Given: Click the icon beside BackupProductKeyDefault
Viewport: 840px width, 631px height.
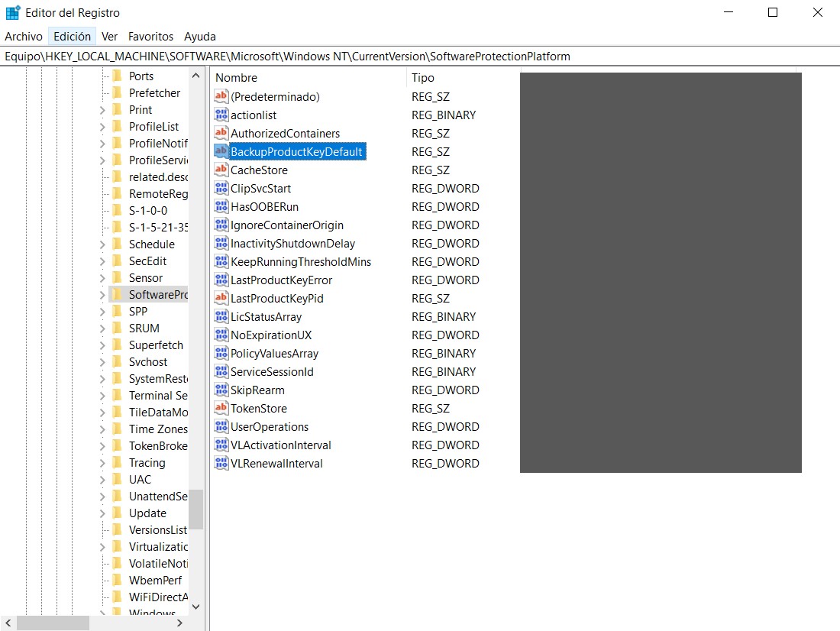Looking at the screenshot, I should pos(221,151).
